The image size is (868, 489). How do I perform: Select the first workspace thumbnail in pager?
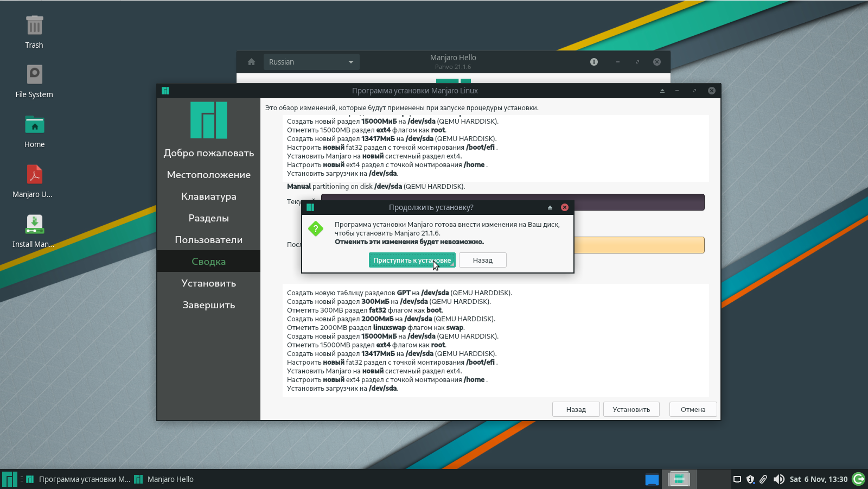pyautogui.click(x=679, y=479)
